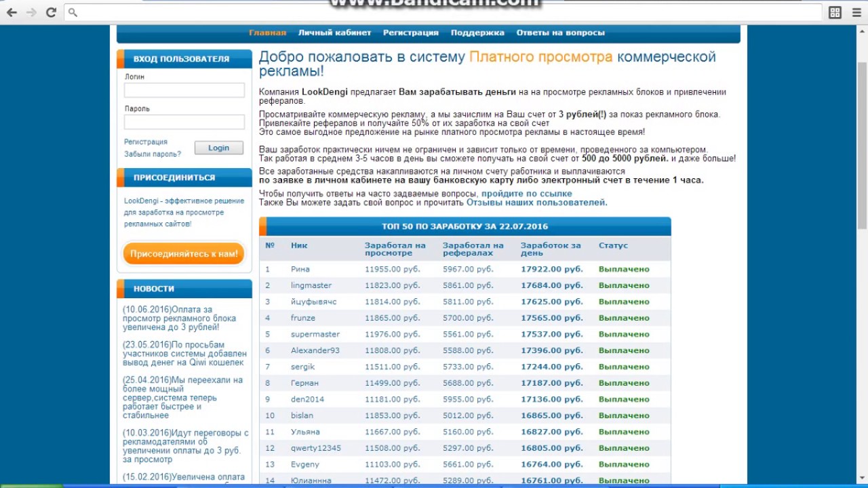Select the nickname qwerty12345
Viewport: 868px width, 488px height.
click(316, 448)
